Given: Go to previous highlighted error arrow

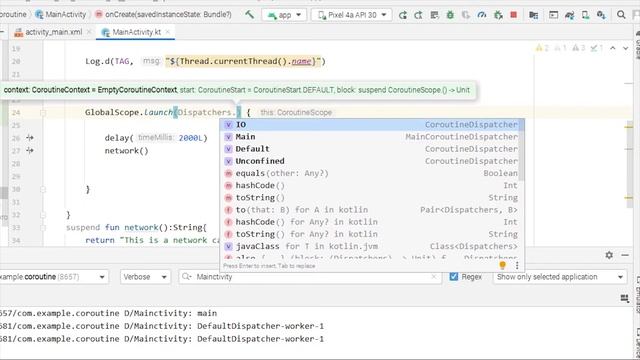Looking at the screenshot, I should [613, 48].
